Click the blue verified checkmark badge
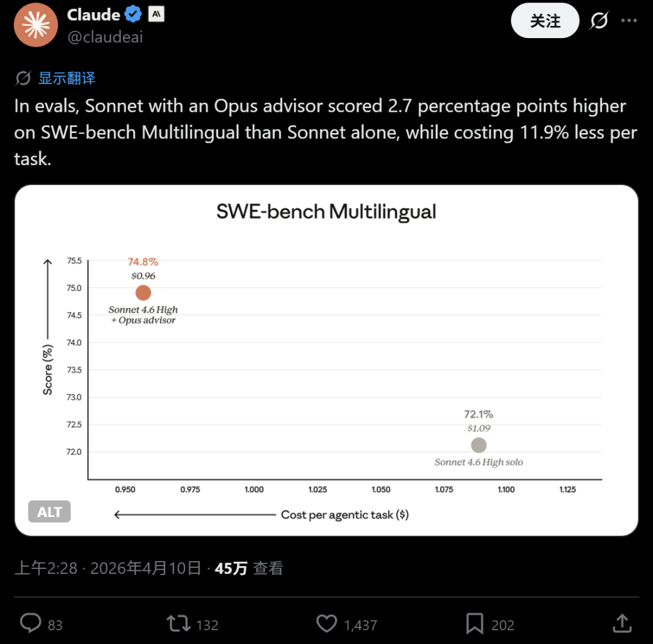Viewport: 653px width, 644px height. click(133, 15)
